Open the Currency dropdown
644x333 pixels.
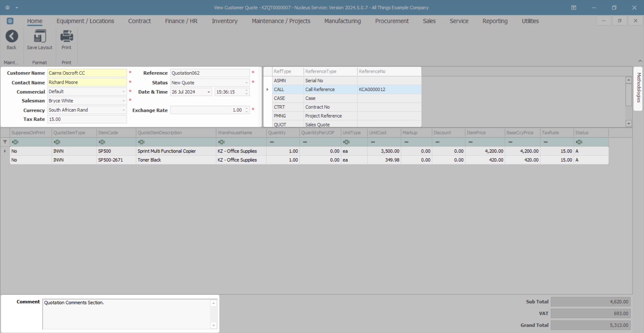(123, 110)
